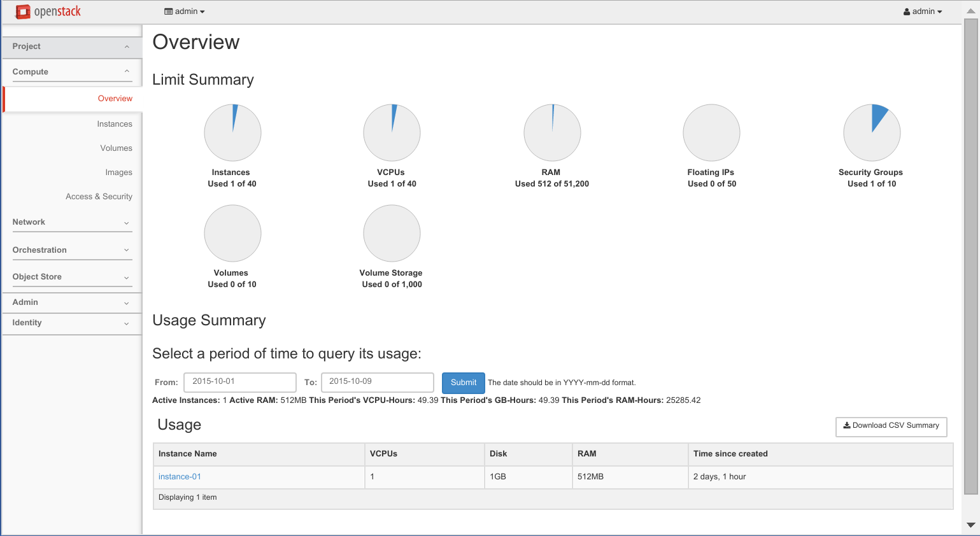Expand the Orchestration sidebar group

click(71, 250)
